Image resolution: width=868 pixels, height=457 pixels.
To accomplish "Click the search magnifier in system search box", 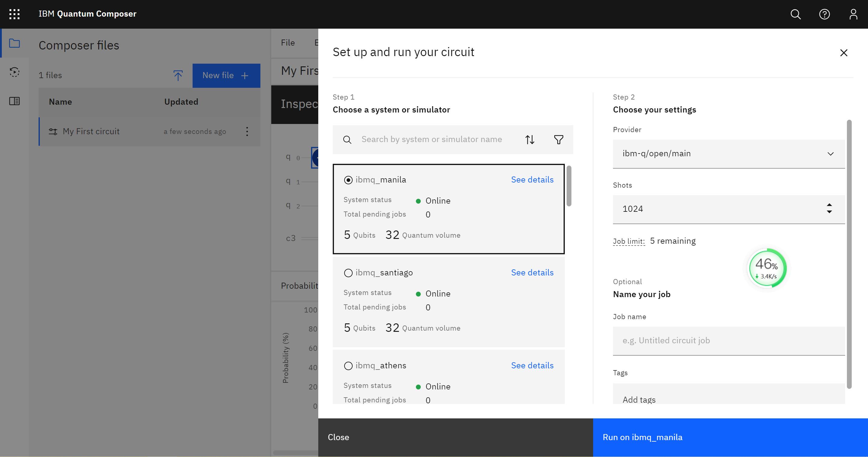I will 347,140.
